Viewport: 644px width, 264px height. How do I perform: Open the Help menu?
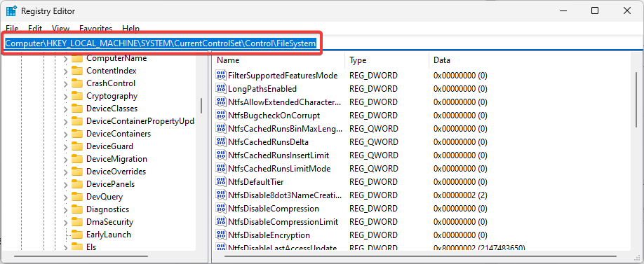point(130,29)
